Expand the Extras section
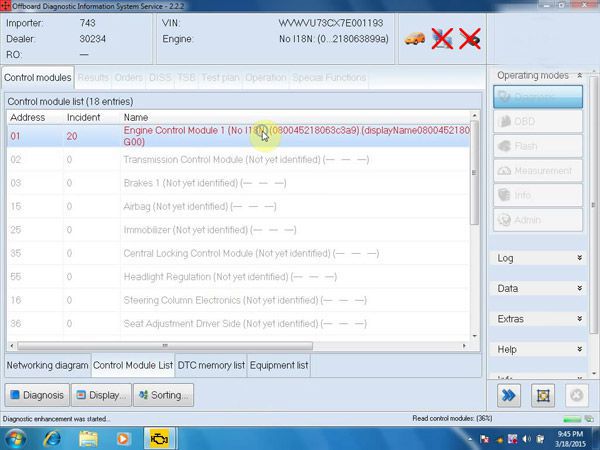The image size is (600, 450). coord(538,319)
